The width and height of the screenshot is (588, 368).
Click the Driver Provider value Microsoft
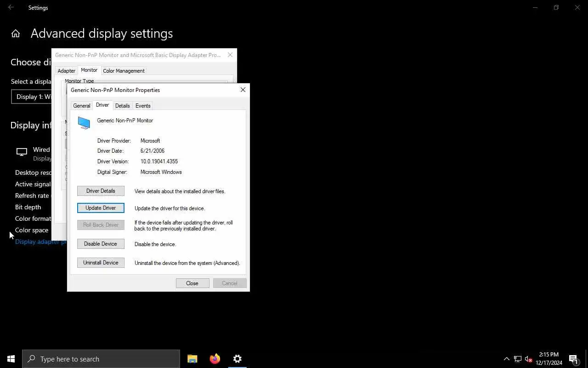point(150,141)
